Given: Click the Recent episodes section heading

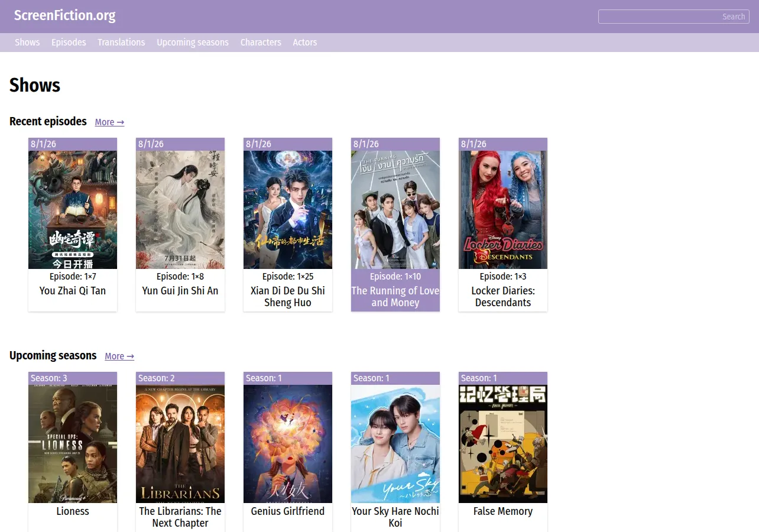Looking at the screenshot, I should coord(48,122).
